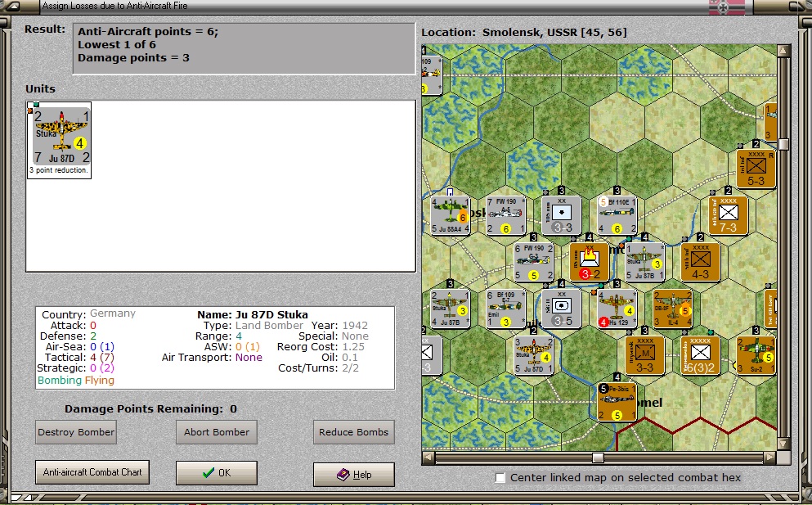Click the Pe-3bis aircraft counter
Image resolution: width=812 pixels, height=505 pixels.
coord(617,402)
